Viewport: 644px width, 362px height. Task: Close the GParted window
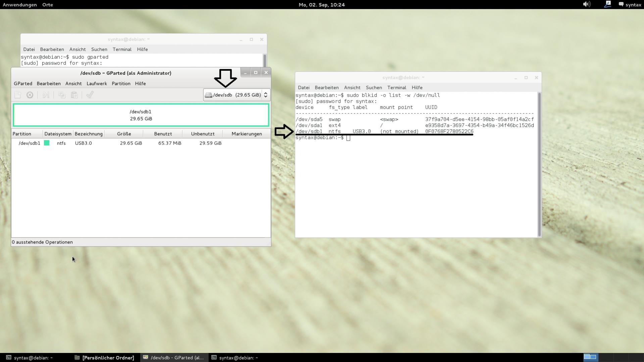pos(266,72)
